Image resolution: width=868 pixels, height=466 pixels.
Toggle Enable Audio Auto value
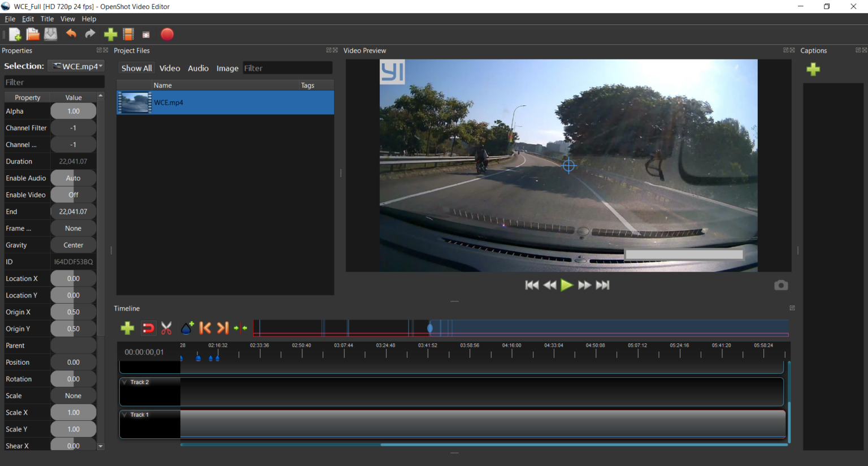click(x=73, y=178)
